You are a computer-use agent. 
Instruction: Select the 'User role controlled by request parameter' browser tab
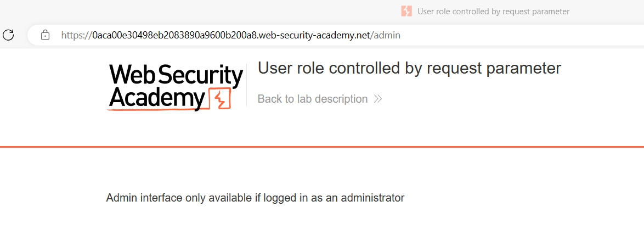tap(485, 12)
